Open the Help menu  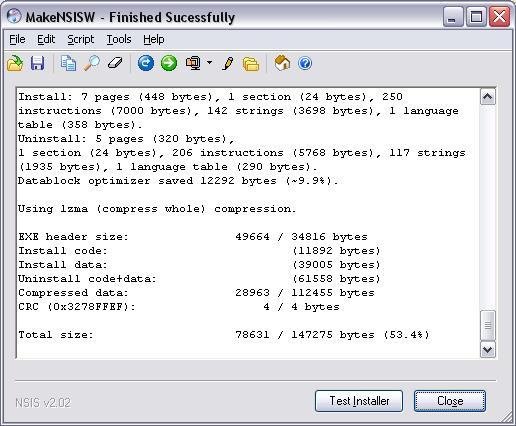click(x=154, y=39)
